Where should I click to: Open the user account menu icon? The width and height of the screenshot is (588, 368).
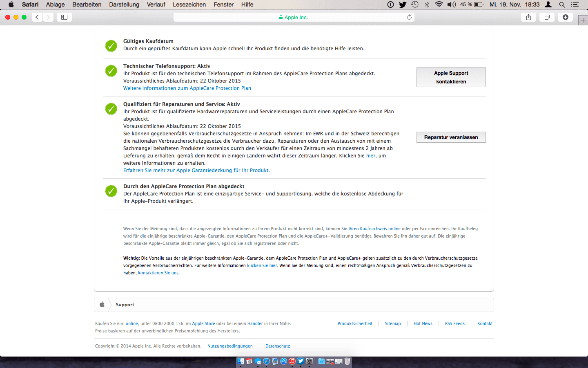click(548, 4)
